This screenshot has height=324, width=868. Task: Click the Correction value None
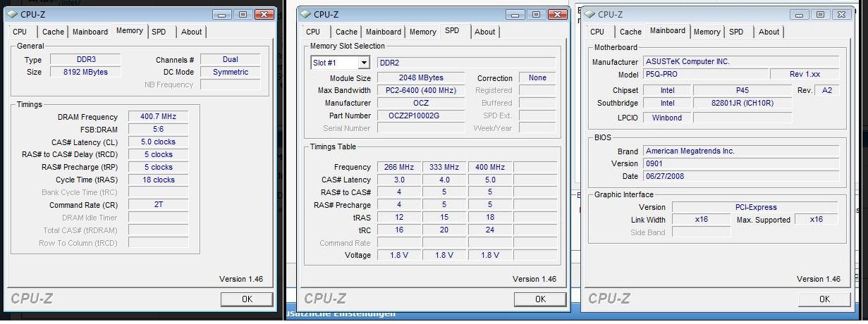[x=537, y=78]
